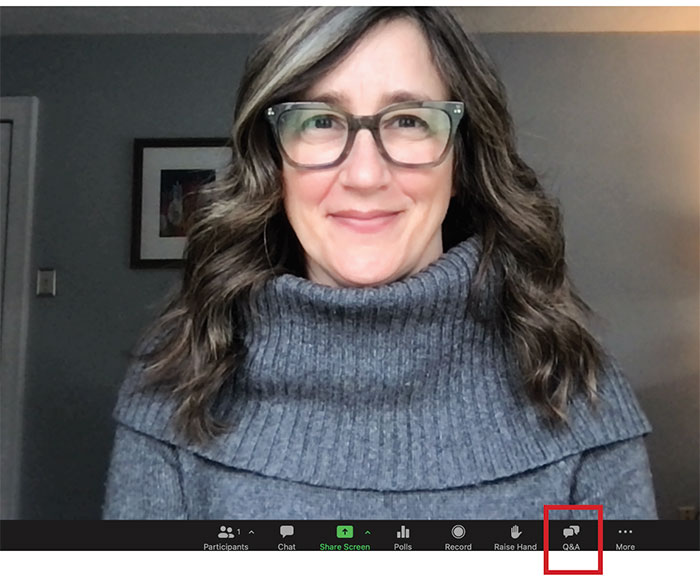The image size is (700, 580).
Task: Open Polls using the bar chart icon
Action: coord(403,532)
